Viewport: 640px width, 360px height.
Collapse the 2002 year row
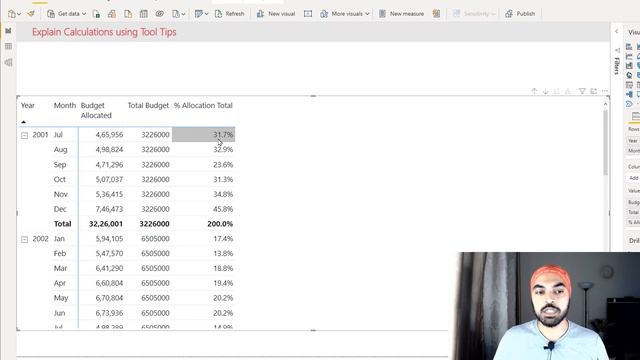(24, 239)
